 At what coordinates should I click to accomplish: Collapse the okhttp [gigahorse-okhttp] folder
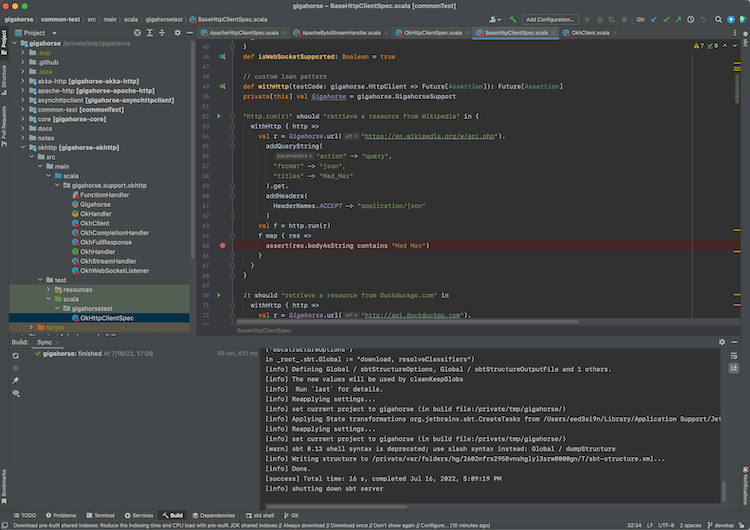click(22, 147)
